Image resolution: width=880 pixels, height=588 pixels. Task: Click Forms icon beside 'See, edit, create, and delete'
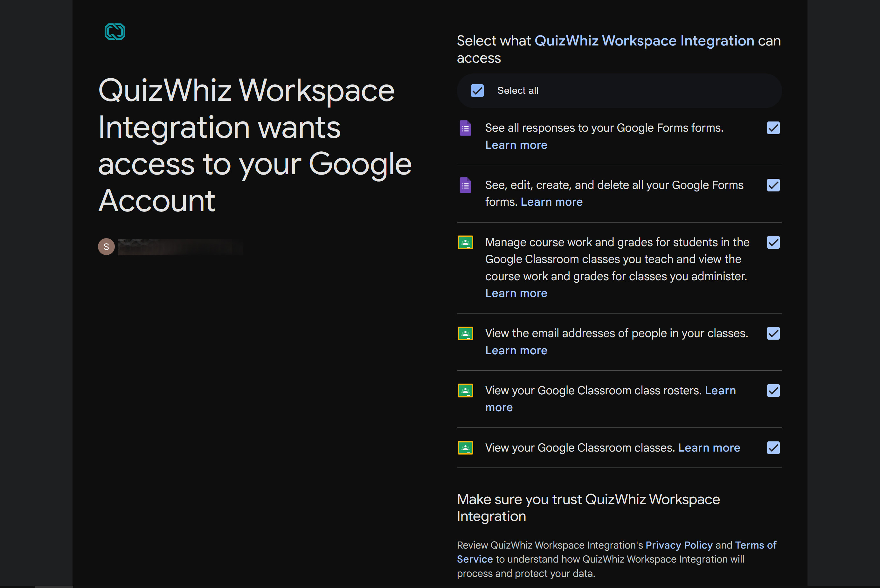tap(465, 185)
